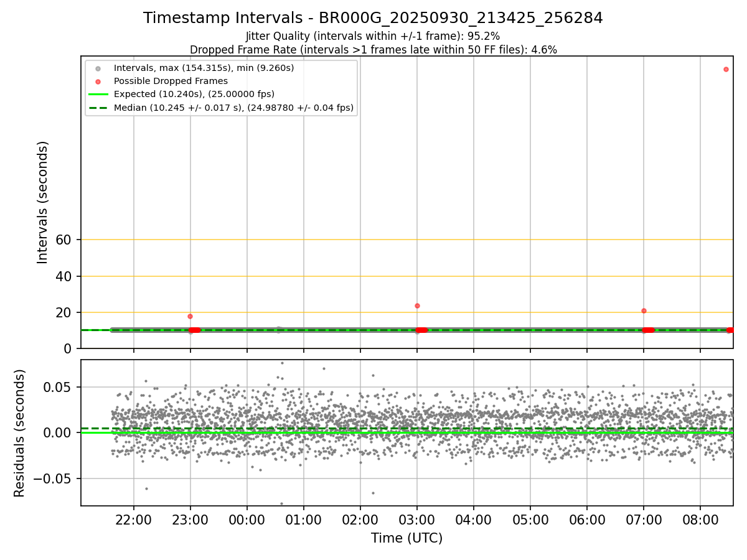Click the solid green line sample in the legend
The width and height of the screenshot is (747, 560).
(98, 95)
